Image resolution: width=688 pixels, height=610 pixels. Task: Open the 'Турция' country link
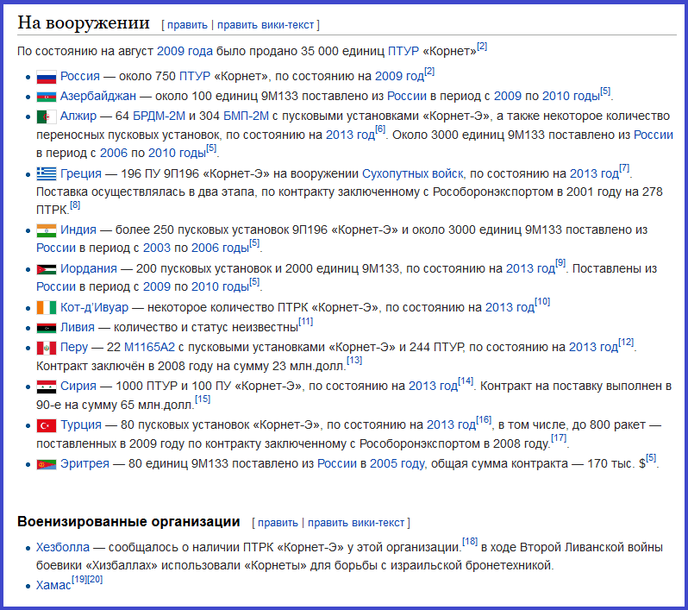tap(81, 425)
